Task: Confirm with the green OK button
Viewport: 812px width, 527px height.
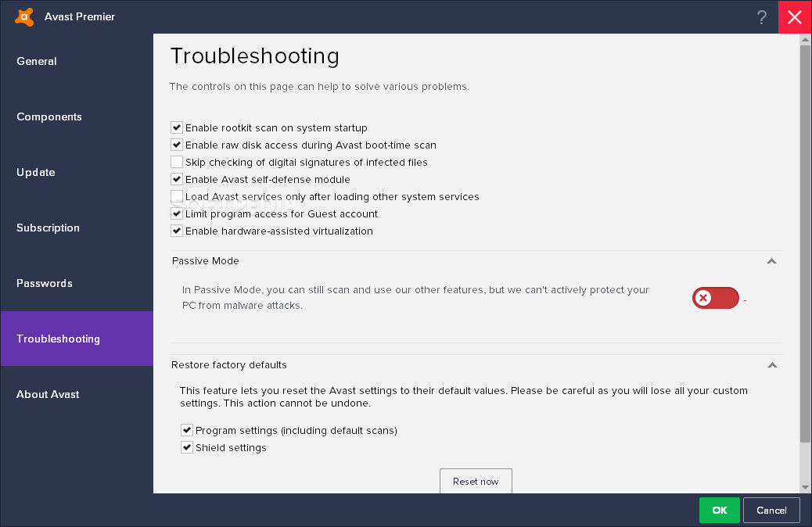Action: tap(720, 510)
